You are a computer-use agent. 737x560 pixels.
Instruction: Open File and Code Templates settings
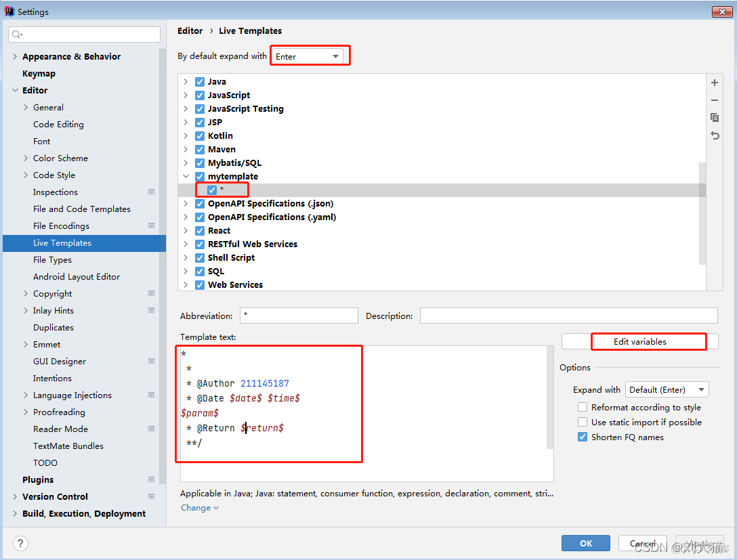tap(82, 209)
